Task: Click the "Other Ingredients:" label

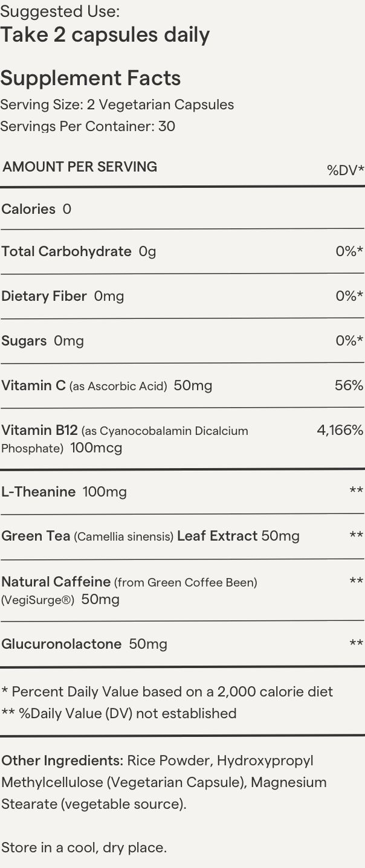Action: 62,760
